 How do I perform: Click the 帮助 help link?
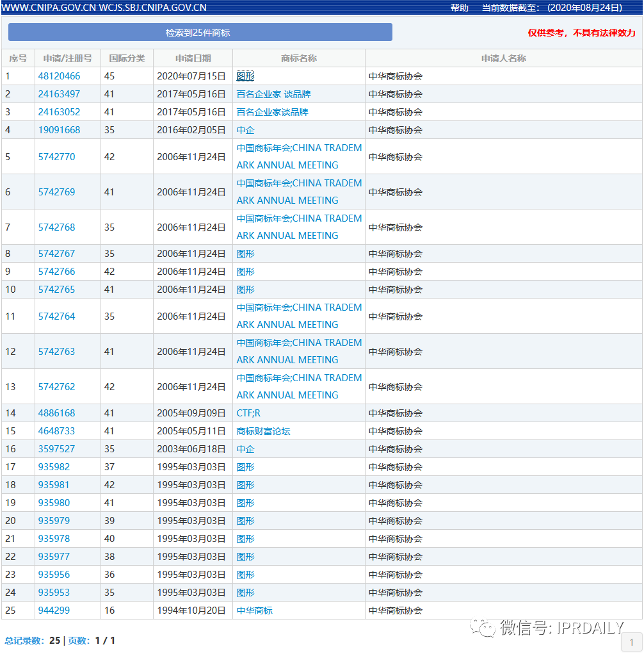[x=459, y=8]
